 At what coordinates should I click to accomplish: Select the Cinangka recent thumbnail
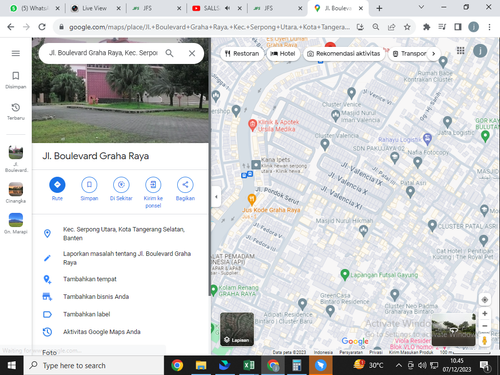pyautogui.click(x=16, y=192)
